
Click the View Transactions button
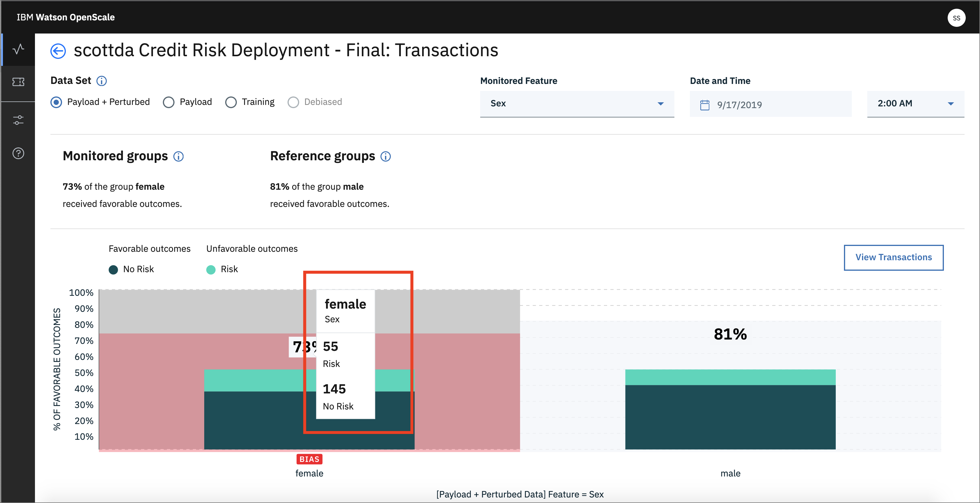click(x=893, y=258)
